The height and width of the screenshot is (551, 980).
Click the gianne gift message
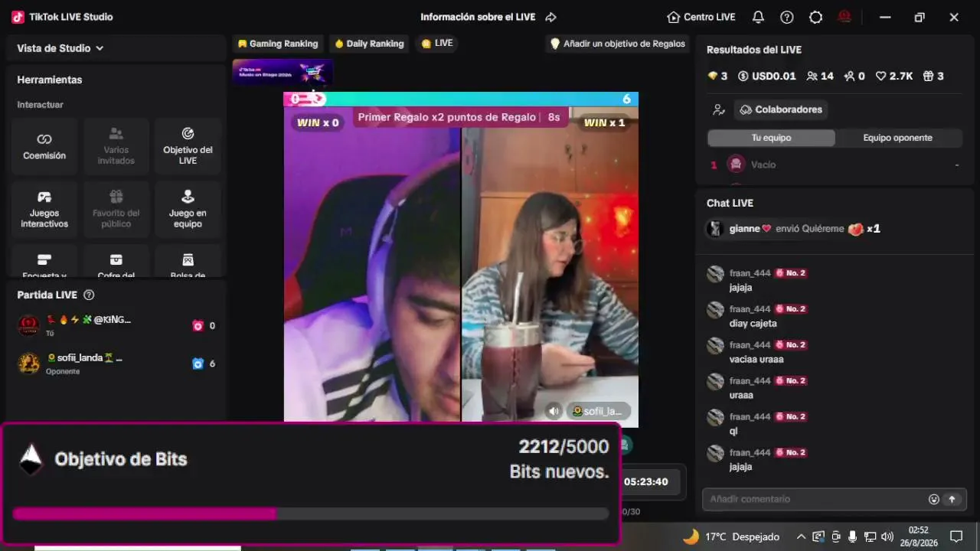tap(793, 229)
